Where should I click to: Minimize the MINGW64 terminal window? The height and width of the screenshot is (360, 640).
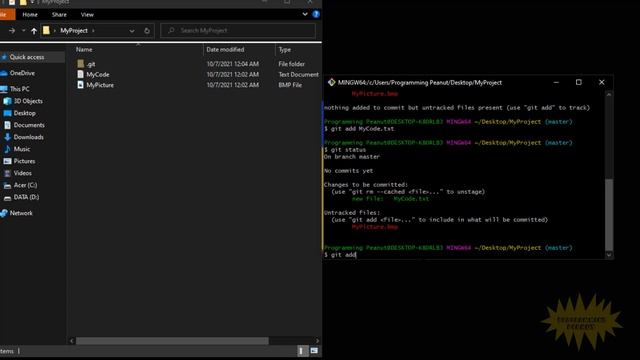pyautogui.click(x=556, y=82)
